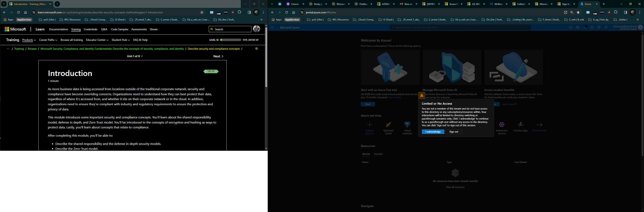This screenshot has height=212, width=644.
Task: Expand the Educator Center dropdown
Action: [x=97, y=40]
